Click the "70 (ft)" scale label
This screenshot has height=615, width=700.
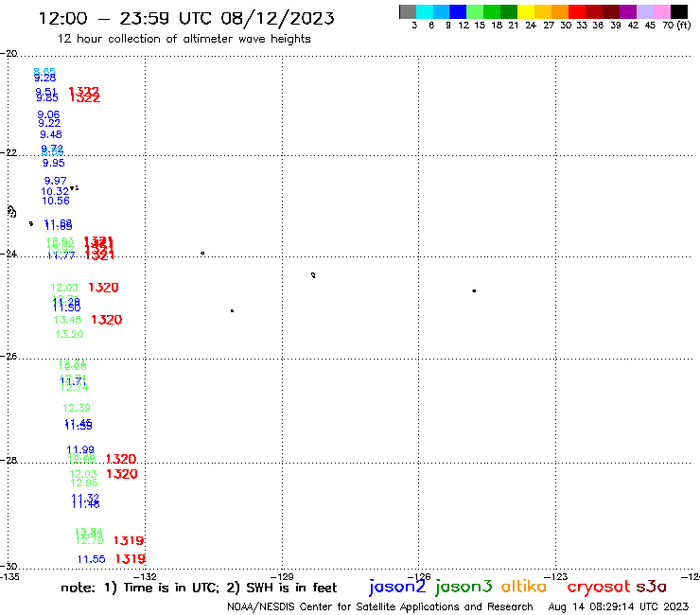click(676, 26)
